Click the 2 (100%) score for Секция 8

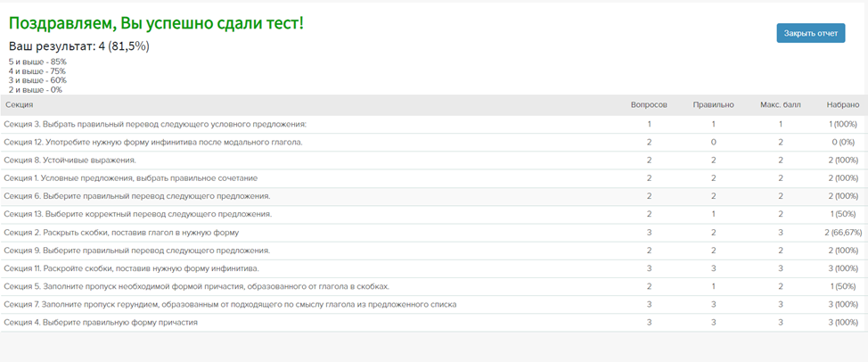pos(843,160)
